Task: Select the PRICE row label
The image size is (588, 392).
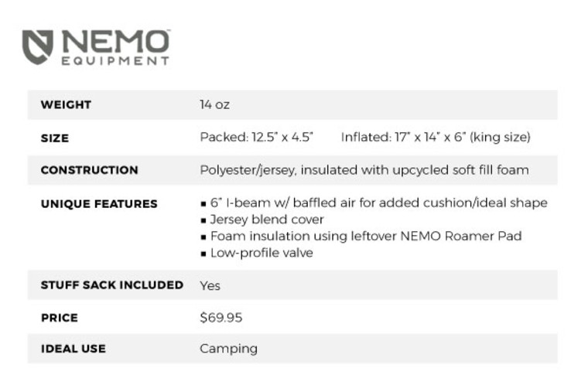Action: pyautogui.click(x=59, y=318)
